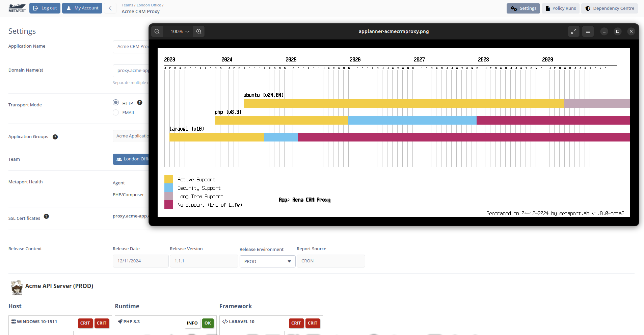Click zoom out icon in image viewer

click(157, 31)
